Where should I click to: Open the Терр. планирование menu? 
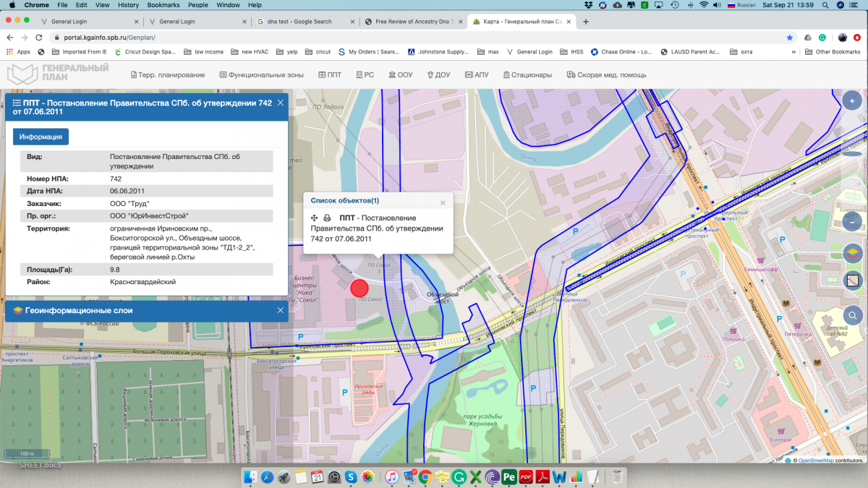pos(167,74)
